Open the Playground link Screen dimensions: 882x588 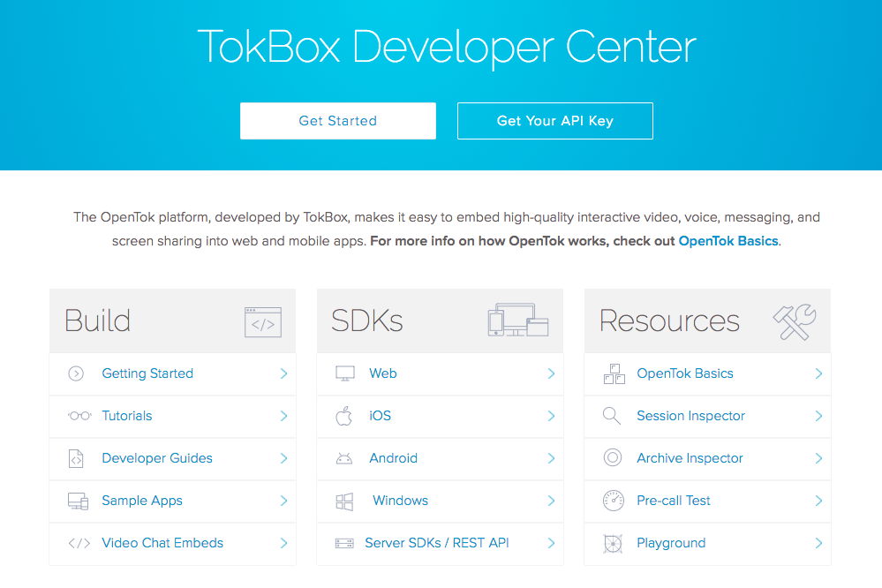point(671,543)
